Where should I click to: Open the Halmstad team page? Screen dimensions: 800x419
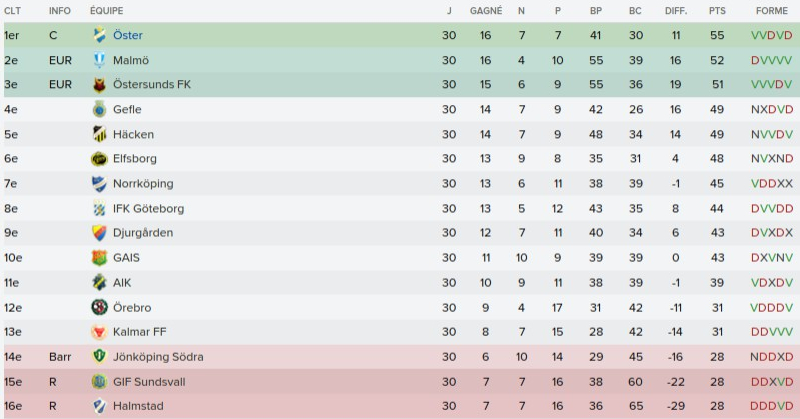pyautogui.click(x=138, y=406)
